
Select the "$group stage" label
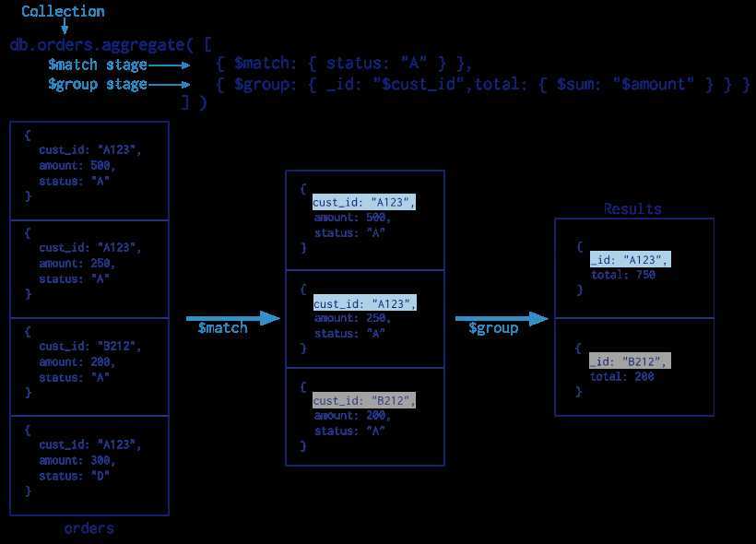point(98,85)
